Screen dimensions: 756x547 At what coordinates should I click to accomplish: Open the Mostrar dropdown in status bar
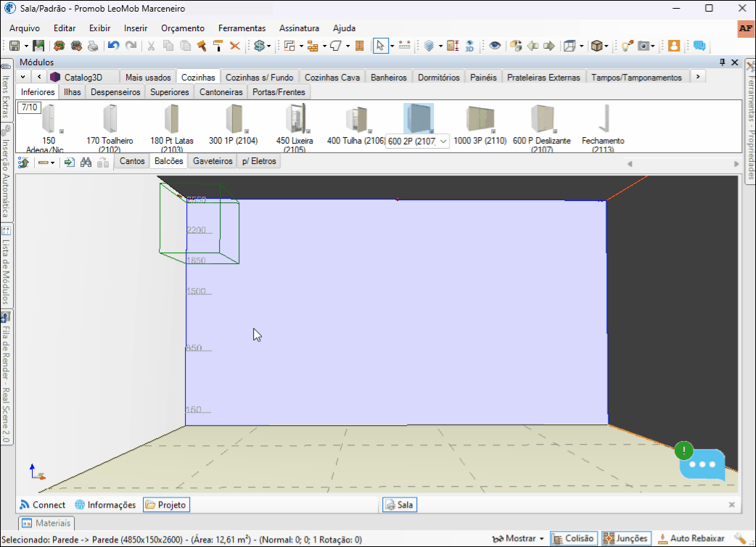coord(518,538)
